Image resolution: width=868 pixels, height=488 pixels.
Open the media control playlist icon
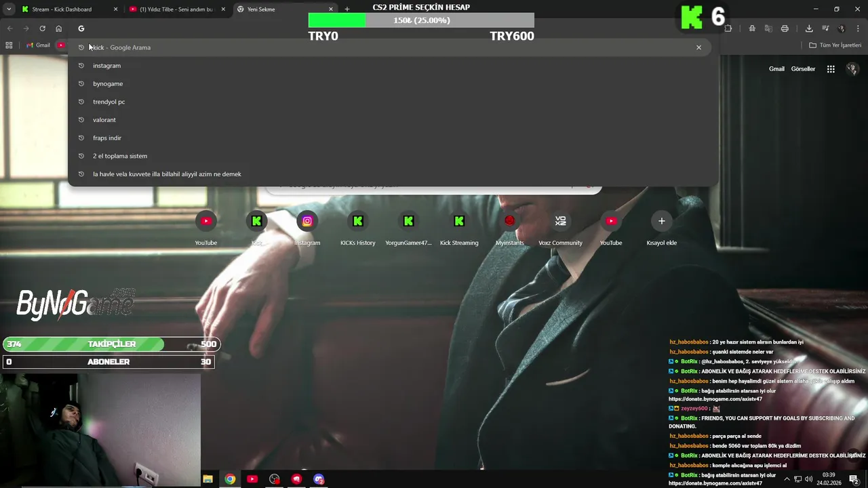click(x=825, y=28)
